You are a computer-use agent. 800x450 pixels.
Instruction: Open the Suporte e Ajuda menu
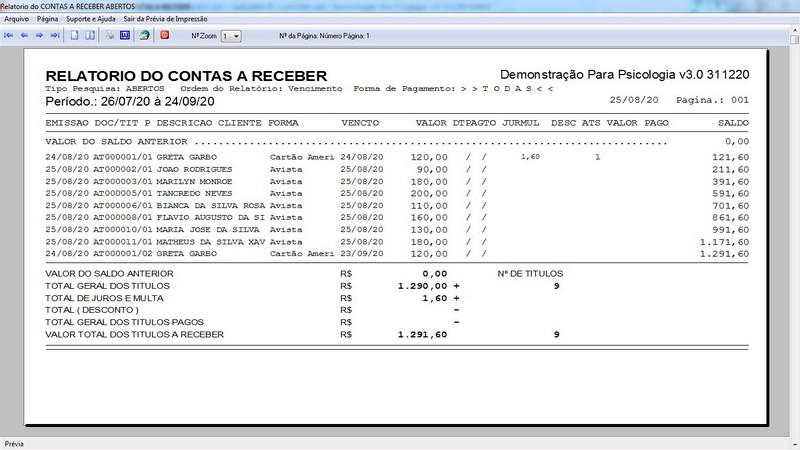(x=91, y=19)
